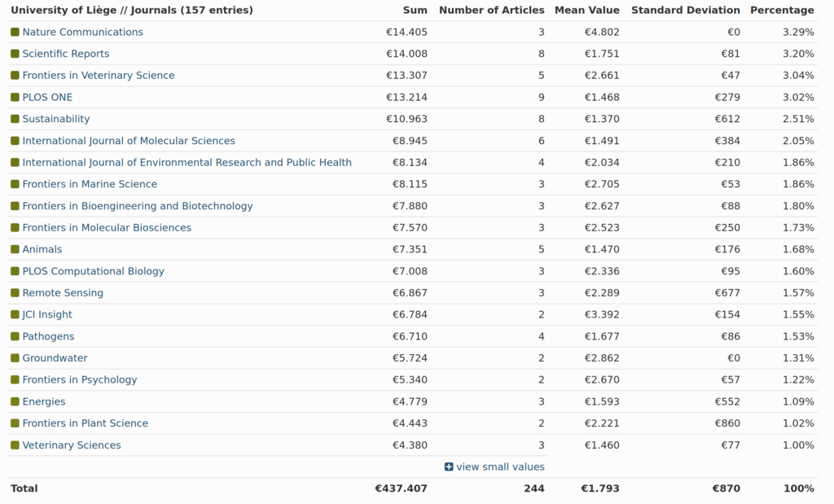Open PLOS Computational Biology link
Screen dimensions: 834x504
click(93, 271)
